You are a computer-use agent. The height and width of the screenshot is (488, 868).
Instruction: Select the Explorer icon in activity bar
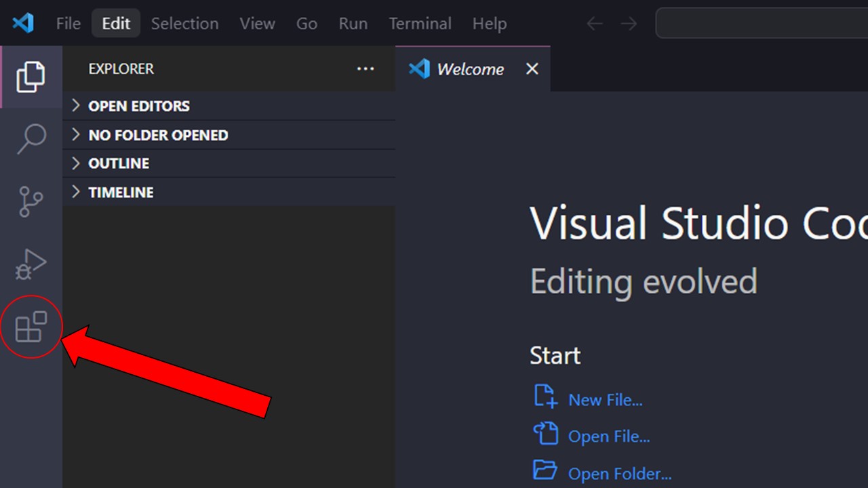[x=31, y=77]
